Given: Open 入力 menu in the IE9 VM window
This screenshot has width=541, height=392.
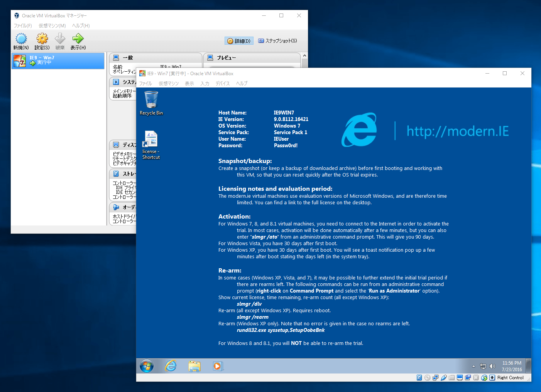Looking at the screenshot, I should click(205, 84).
